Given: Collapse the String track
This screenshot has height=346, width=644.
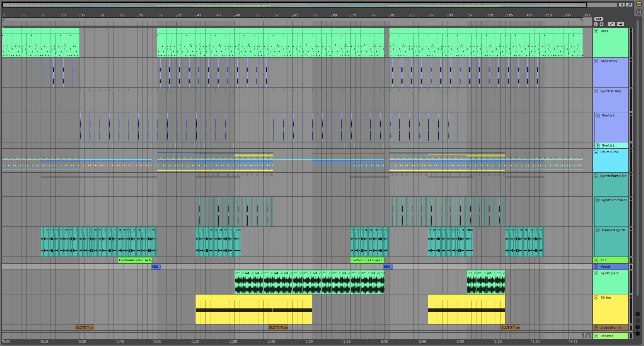Looking at the screenshot, I should pyautogui.click(x=596, y=297).
